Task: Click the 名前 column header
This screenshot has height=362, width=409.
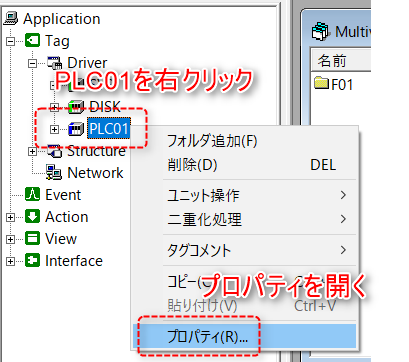Action: point(341,61)
